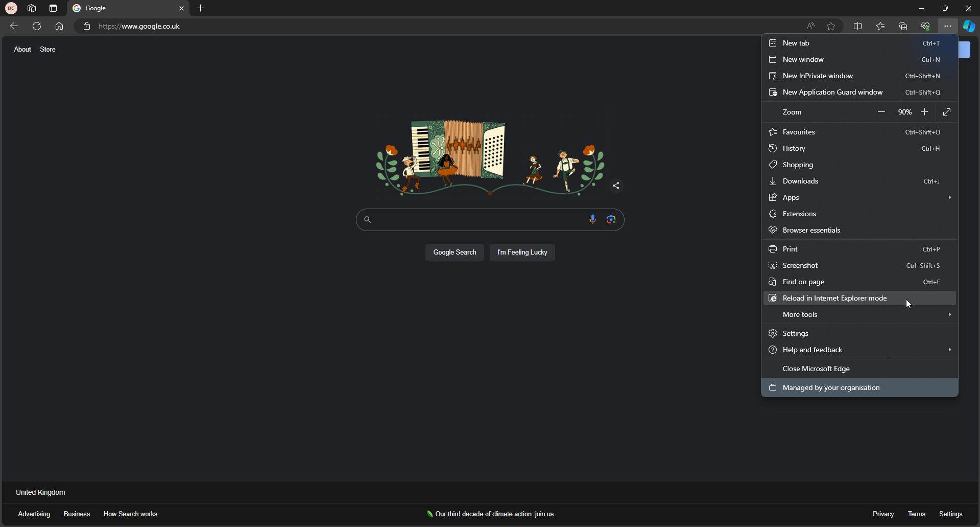Open a New Application Guard window
The width and height of the screenshot is (980, 527).
click(x=860, y=92)
